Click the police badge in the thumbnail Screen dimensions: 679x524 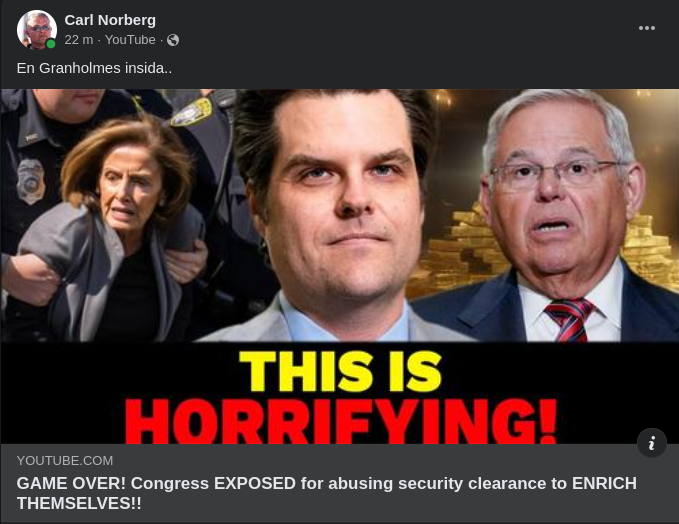(x=30, y=181)
